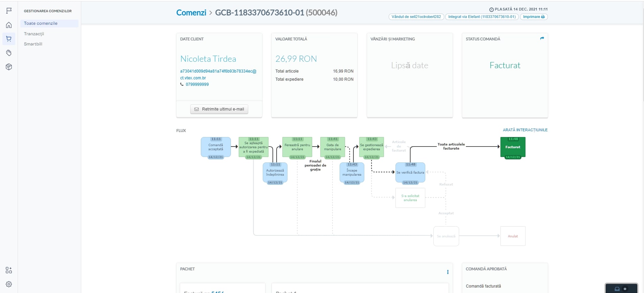Click the share arrow in Status Comandă
The width and height of the screenshot is (644, 293).
(x=542, y=38)
